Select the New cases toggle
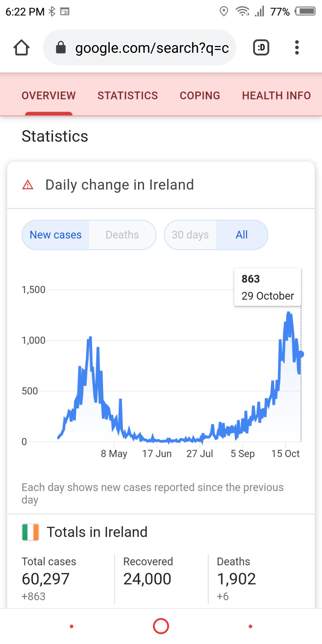 pyautogui.click(x=56, y=235)
